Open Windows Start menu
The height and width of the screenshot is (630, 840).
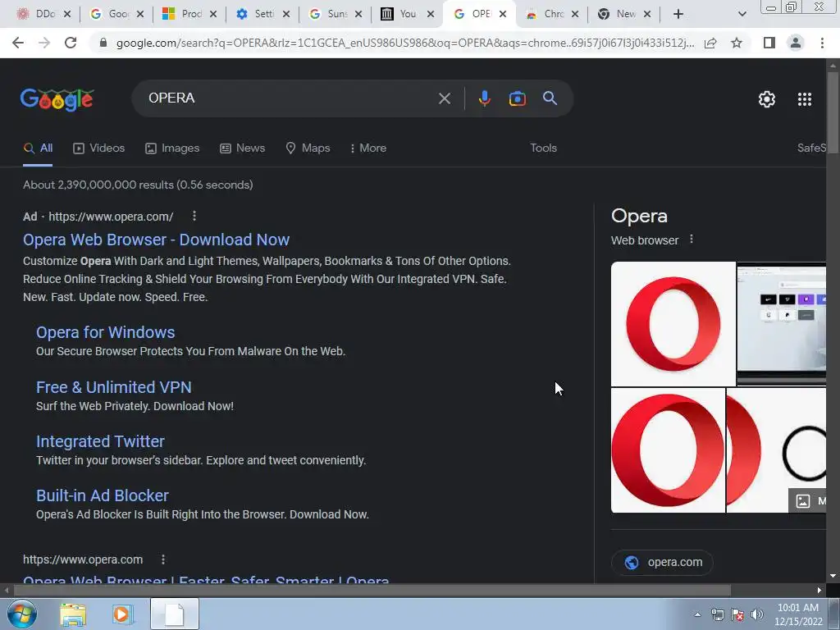click(21, 614)
